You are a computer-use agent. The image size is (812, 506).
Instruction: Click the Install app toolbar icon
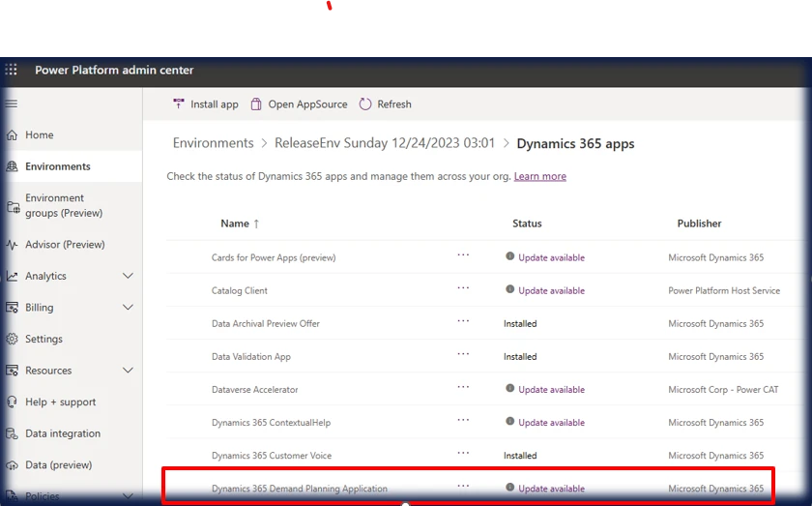click(179, 104)
